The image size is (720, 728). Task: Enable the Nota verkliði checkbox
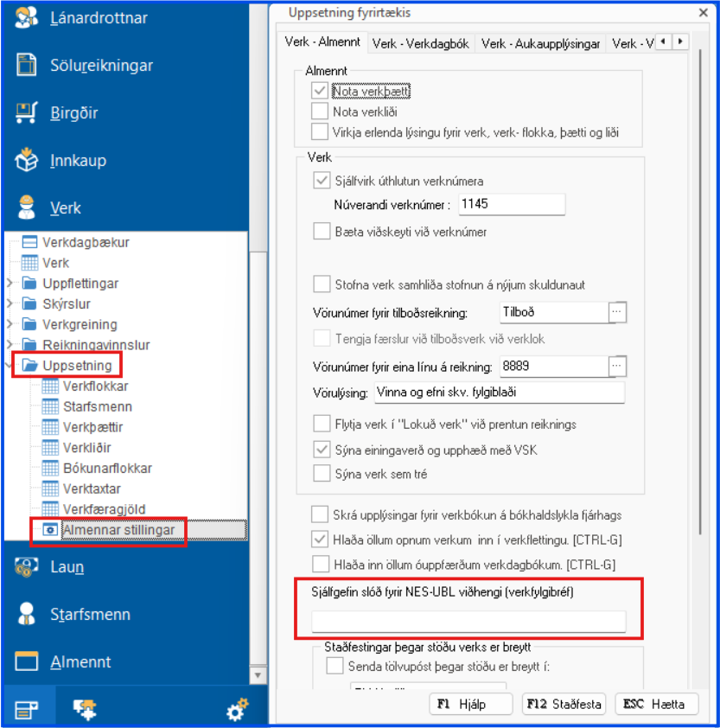coord(320,112)
